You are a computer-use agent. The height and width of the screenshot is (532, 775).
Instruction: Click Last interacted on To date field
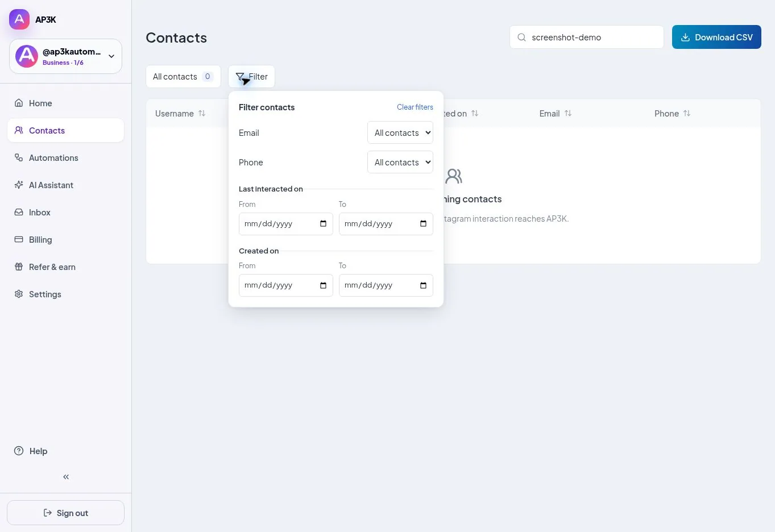point(386,224)
